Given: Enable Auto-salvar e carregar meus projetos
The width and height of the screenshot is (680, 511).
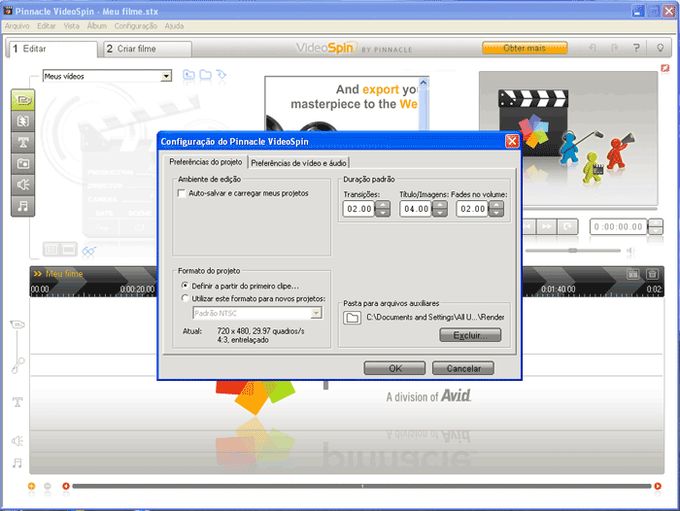Looking at the screenshot, I should (182, 193).
